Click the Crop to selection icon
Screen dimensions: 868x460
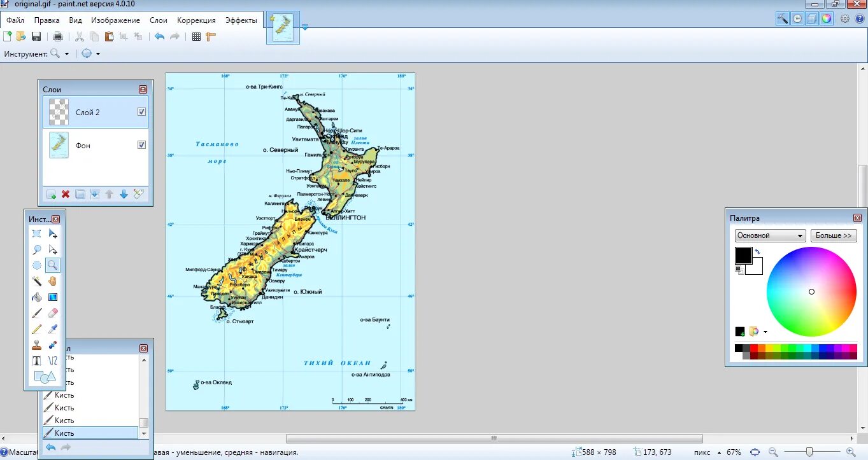124,36
